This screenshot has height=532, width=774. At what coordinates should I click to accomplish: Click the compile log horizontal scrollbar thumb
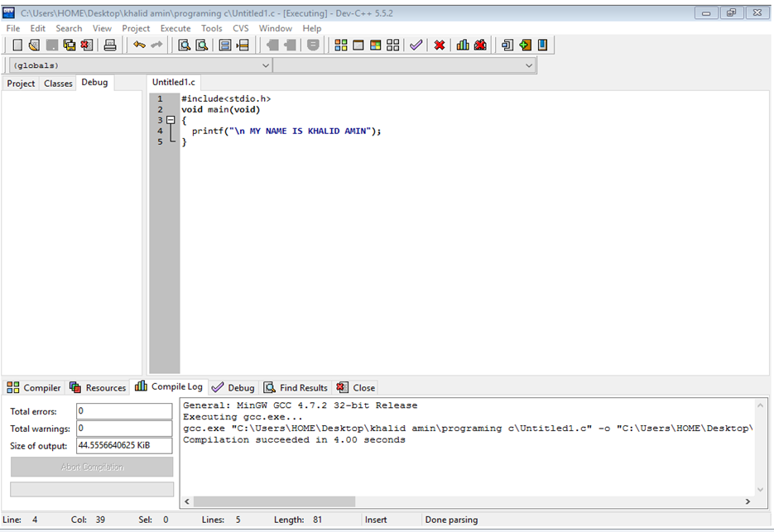[x=274, y=501]
